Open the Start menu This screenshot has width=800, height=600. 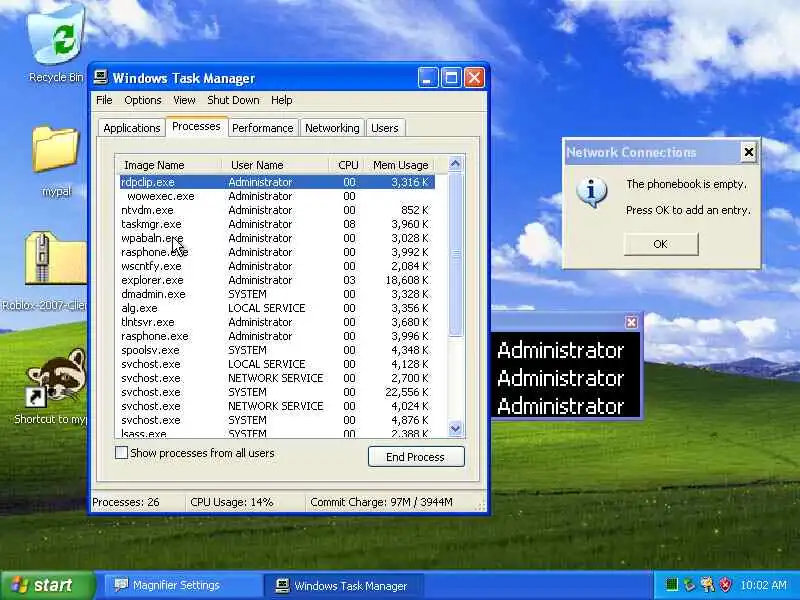(x=48, y=585)
